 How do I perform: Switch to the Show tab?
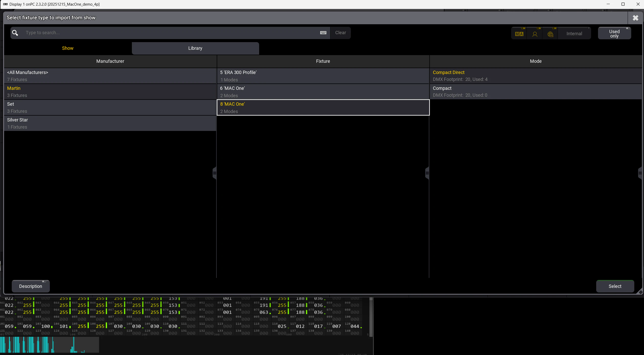[68, 48]
